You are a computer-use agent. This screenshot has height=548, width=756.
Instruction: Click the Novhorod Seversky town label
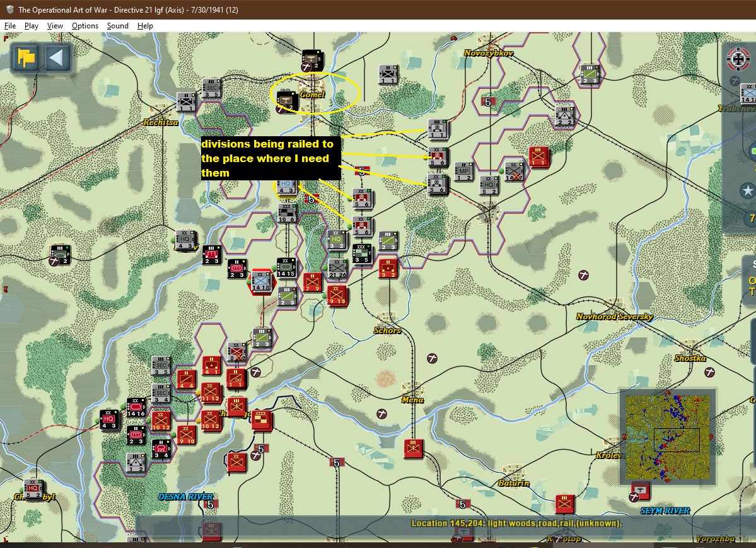(614, 317)
